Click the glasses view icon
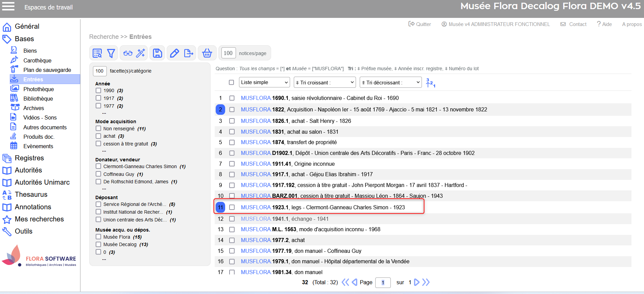Screen dimensions: 644x294 (x=128, y=53)
